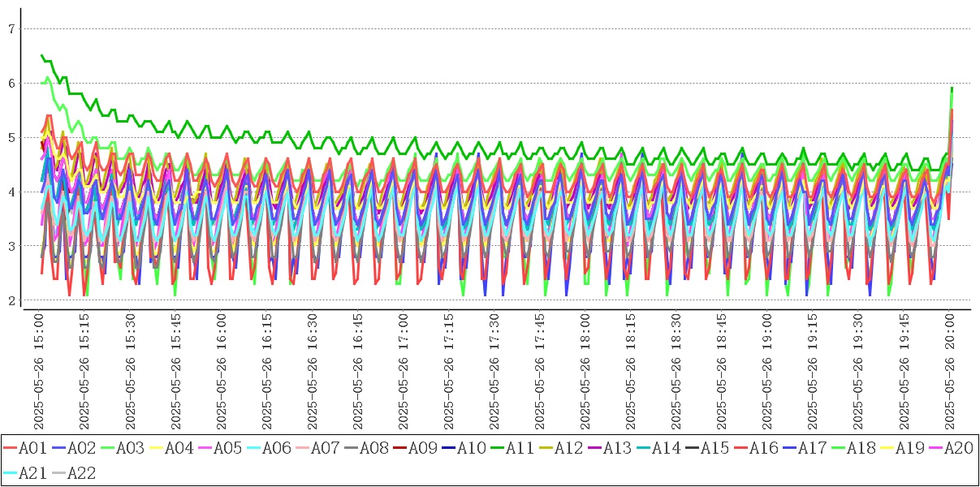This screenshot has height=487, width=980.
Task: Toggle the A01 series in the legend
Action: (x=24, y=448)
